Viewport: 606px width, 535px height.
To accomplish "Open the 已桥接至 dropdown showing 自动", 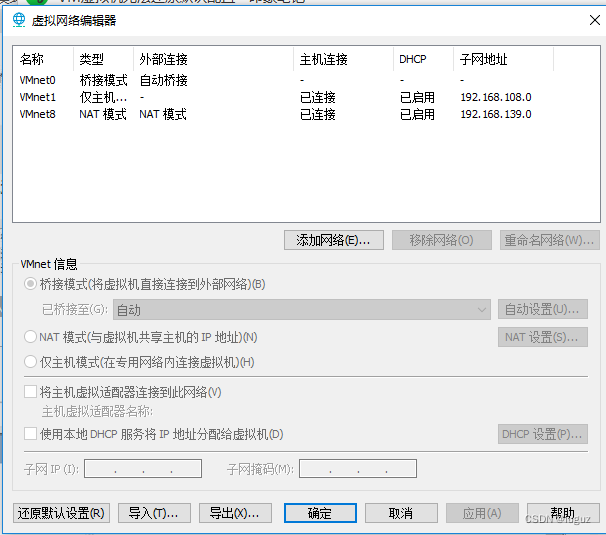I will pos(302,310).
